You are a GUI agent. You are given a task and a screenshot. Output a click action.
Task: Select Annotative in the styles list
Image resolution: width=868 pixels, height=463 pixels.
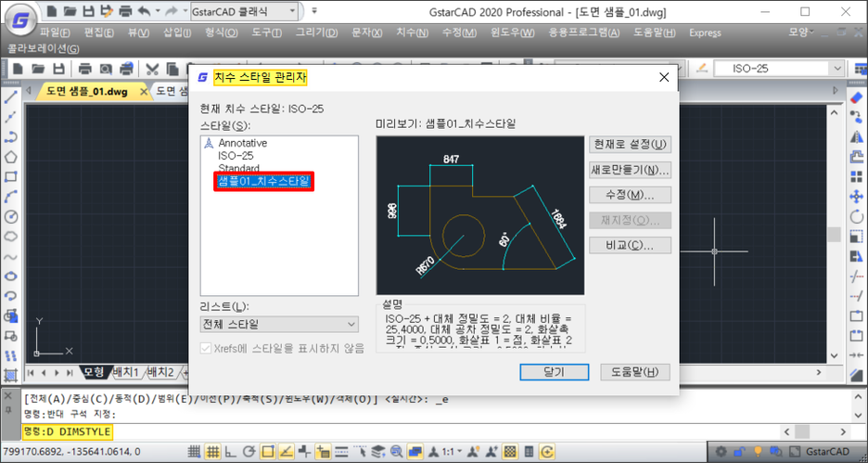point(242,143)
